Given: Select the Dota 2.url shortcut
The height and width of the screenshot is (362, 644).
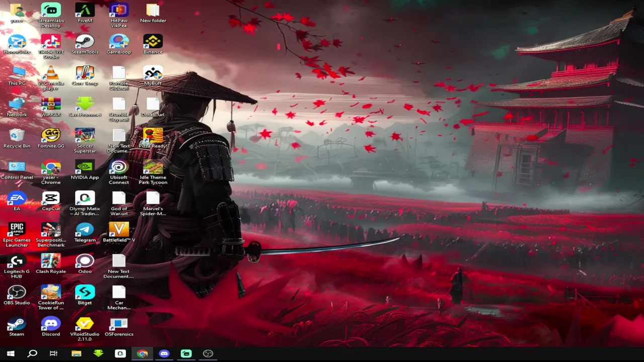Looking at the screenshot, I should click(x=153, y=107).
